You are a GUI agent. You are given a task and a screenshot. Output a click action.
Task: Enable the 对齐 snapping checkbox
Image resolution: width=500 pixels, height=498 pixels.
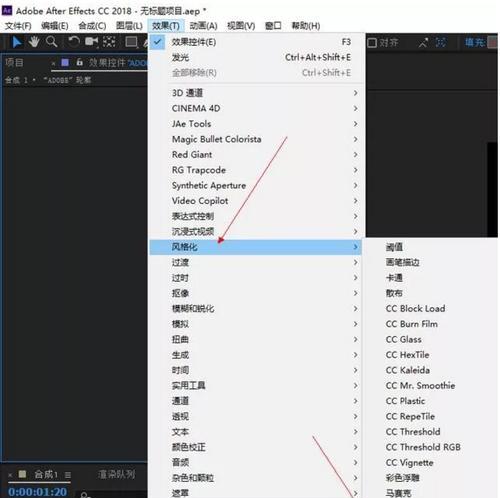(x=372, y=43)
